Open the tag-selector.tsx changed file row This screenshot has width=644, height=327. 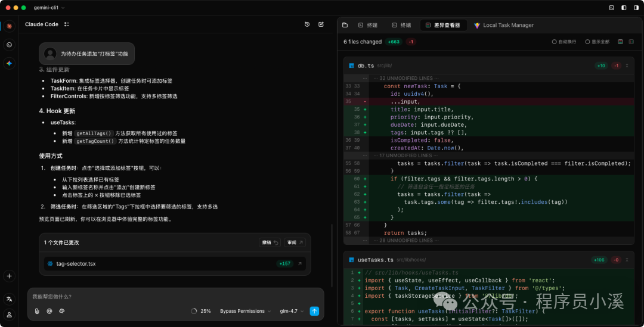tap(175, 264)
